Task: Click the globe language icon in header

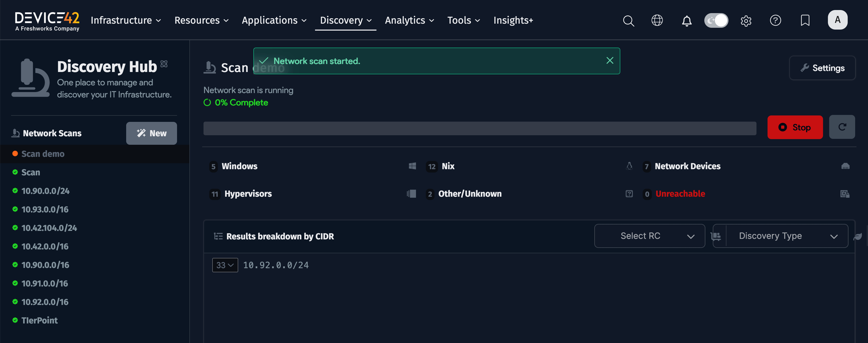Action: coord(657,20)
